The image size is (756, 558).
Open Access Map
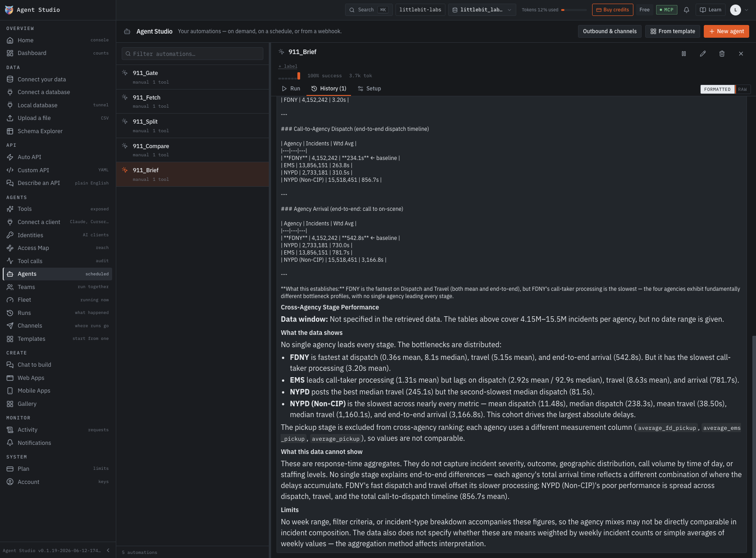click(58, 248)
